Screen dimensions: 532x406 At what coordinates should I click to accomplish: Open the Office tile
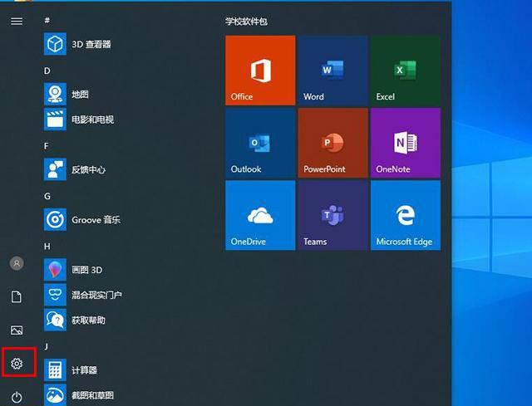(260, 70)
